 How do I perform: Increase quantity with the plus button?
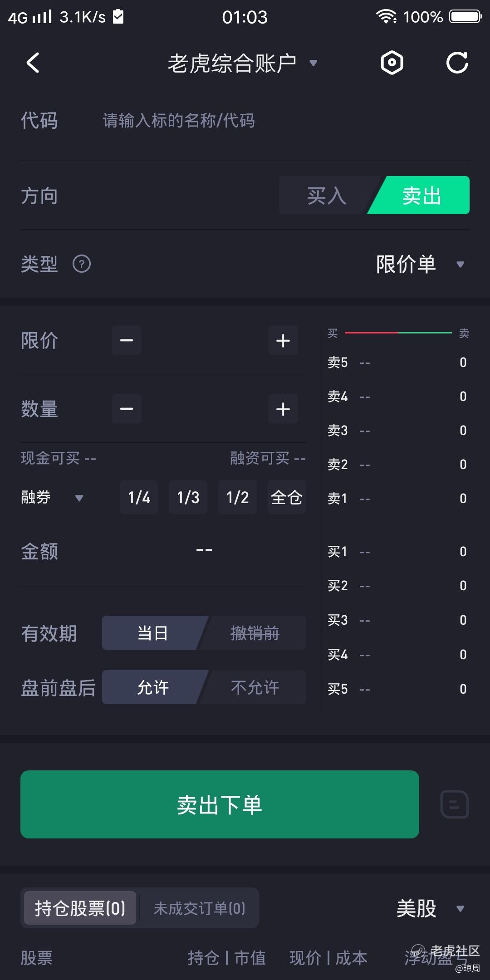point(283,409)
